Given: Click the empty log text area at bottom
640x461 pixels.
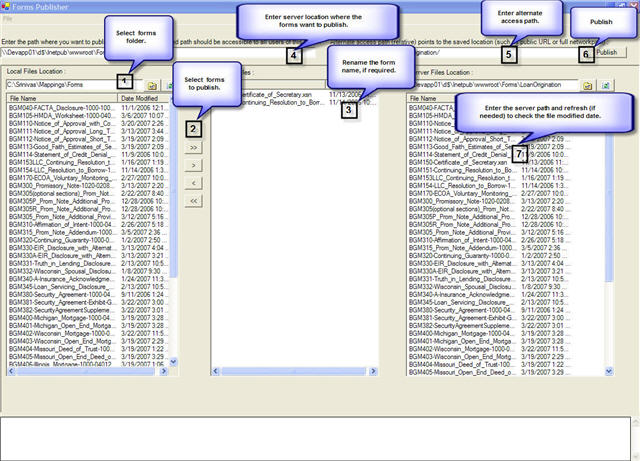Looking at the screenshot, I should pos(315,438).
